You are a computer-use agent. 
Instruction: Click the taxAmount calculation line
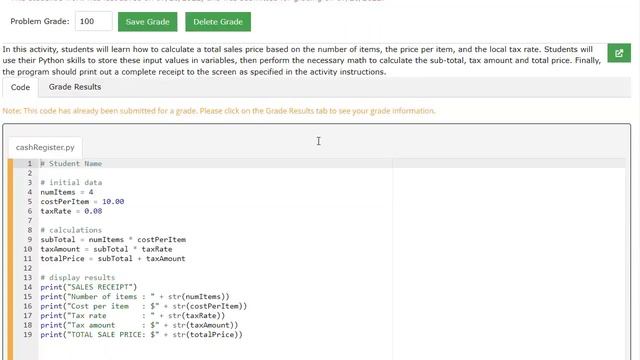point(106,249)
